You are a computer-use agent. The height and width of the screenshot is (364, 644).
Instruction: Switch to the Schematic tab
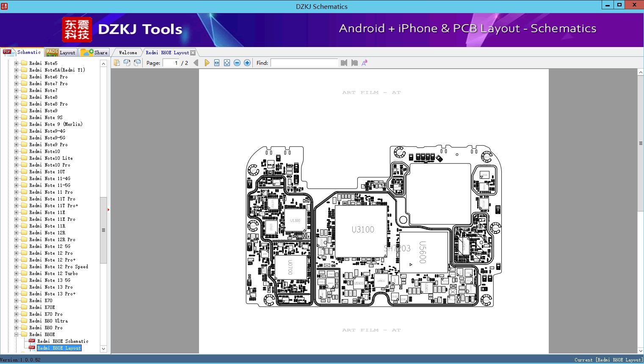tap(22, 52)
